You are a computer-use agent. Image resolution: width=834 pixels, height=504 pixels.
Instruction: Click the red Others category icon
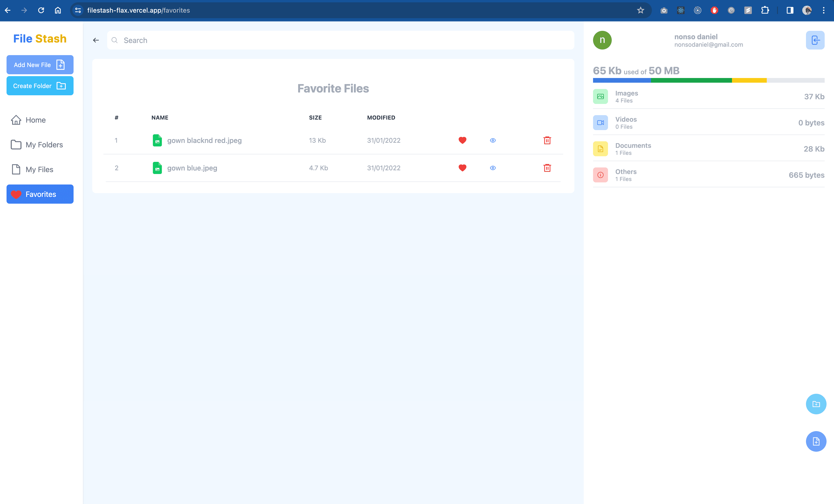(600, 175)
